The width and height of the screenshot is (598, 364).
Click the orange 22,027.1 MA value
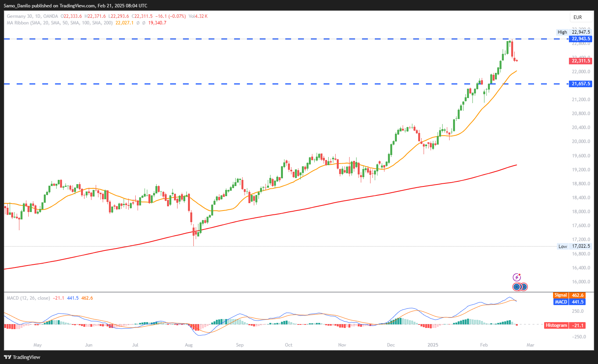(124, 23)
